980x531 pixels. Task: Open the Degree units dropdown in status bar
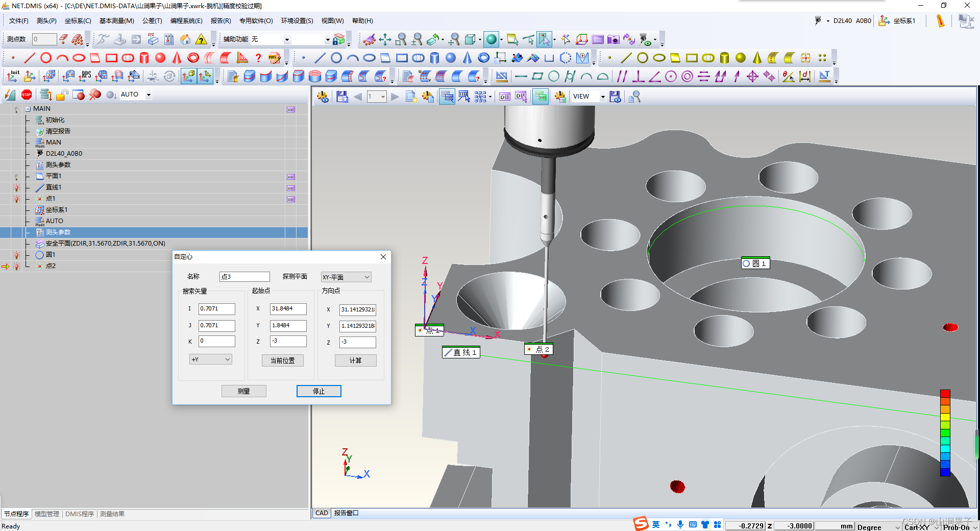coord(879,527)
